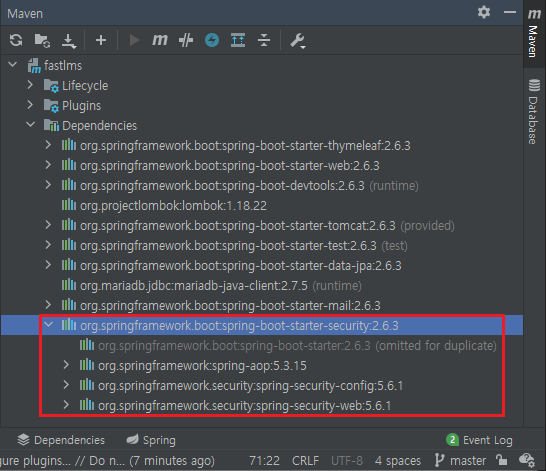Click the fastlms Maven module icon
The width and height of the screenshot is (546, 471).
point(34,66)
